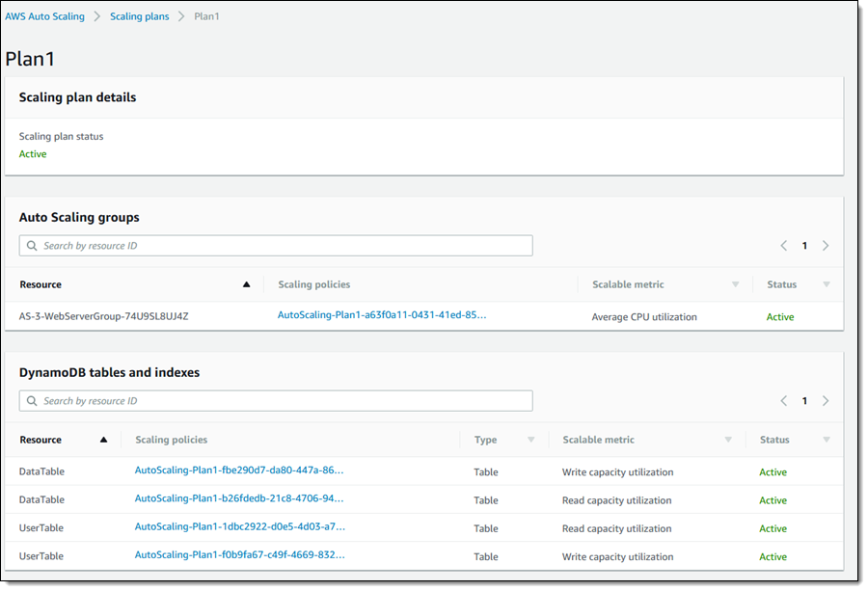The image size is (868, 591).
Task: Click Table type cell in fbe290d7 row
Action: pyautogui.click(x=486, y=472)
